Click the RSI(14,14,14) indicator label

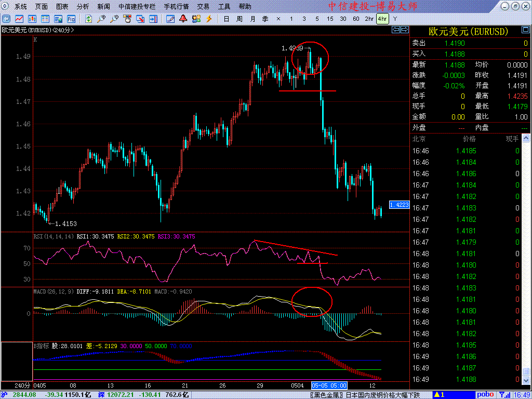coord(54,236)
